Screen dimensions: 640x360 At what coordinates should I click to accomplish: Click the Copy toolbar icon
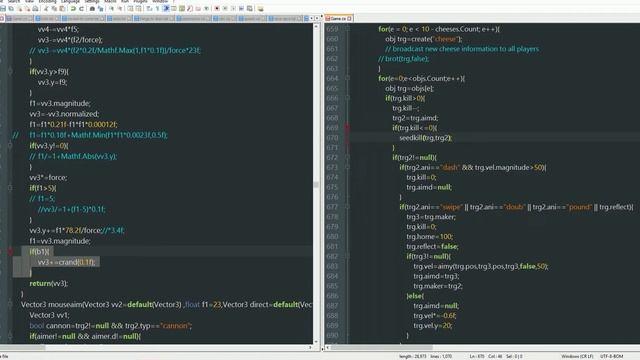54,9
